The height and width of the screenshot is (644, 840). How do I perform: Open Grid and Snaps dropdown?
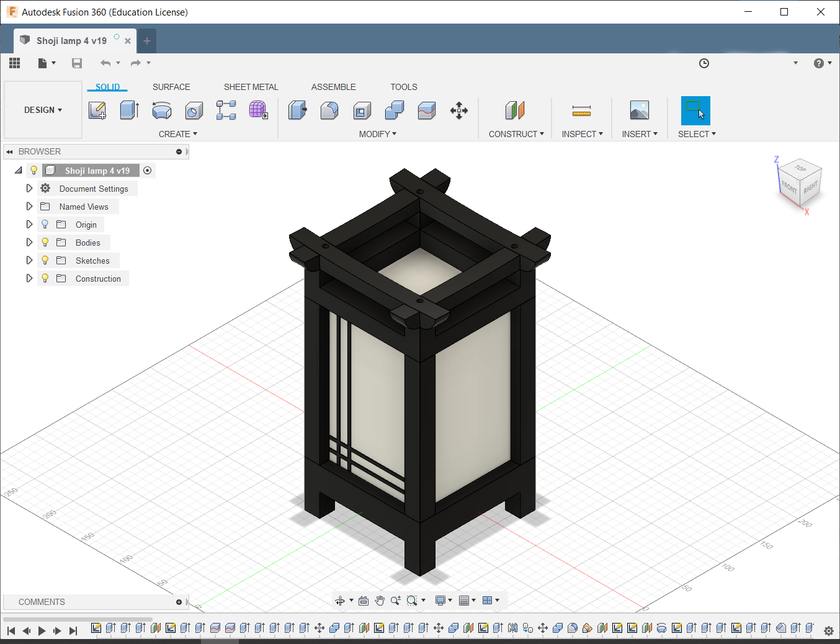467,601
